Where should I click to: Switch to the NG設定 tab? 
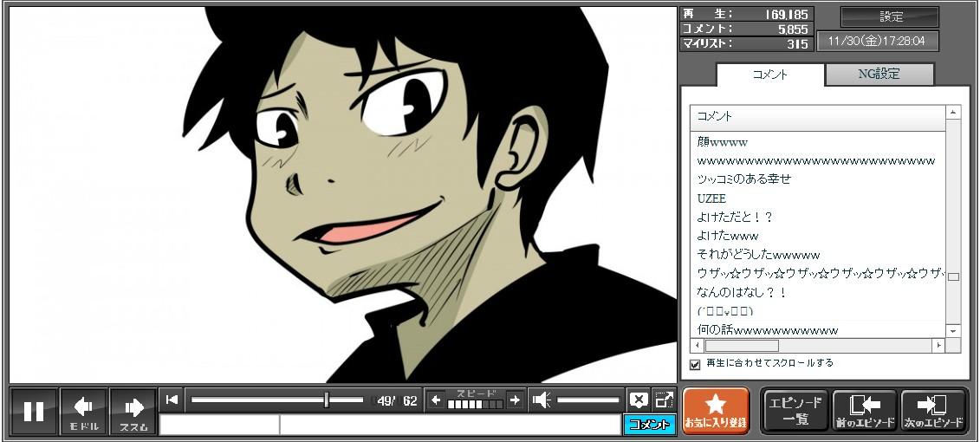click(879, 75)
